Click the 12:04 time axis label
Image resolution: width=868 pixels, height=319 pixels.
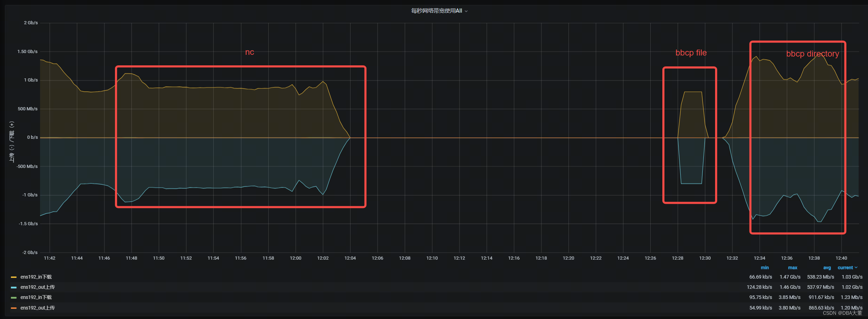(x=350, y=258)
